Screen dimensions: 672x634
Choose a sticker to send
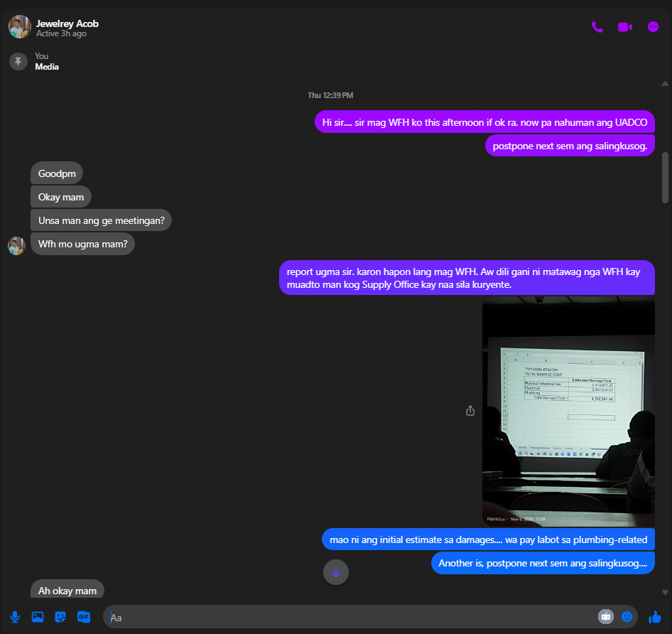pos(60,617)
